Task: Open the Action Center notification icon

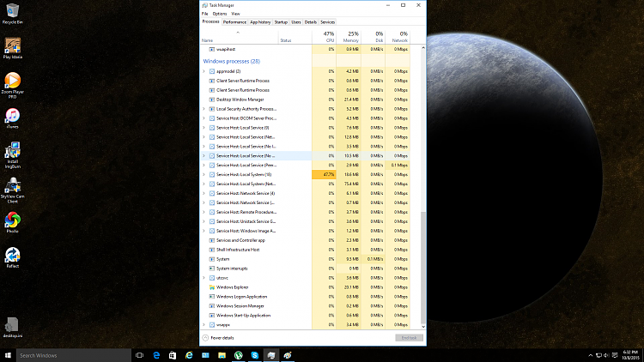Action: (615, 355)
